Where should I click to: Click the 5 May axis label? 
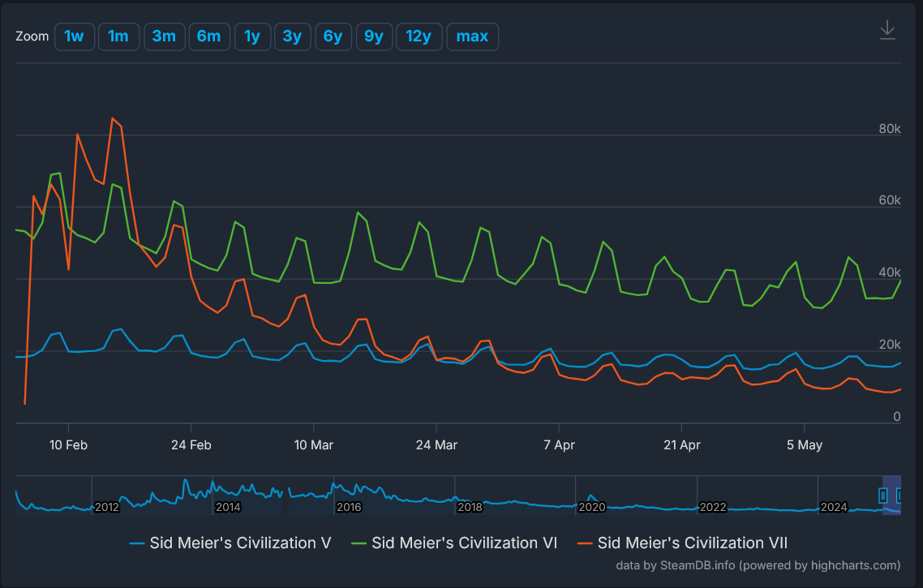804,445
